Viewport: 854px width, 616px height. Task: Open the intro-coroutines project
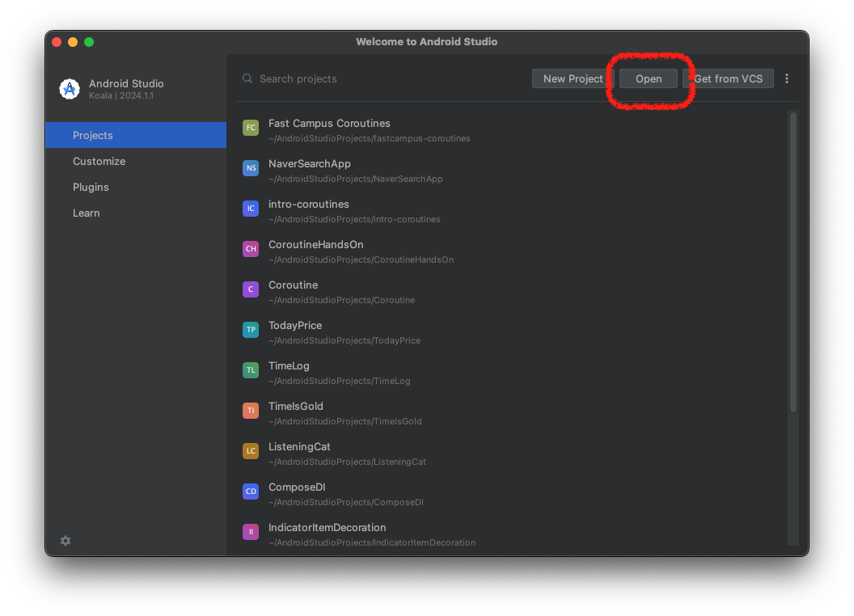pyautogui.click(x=308, y=205)
